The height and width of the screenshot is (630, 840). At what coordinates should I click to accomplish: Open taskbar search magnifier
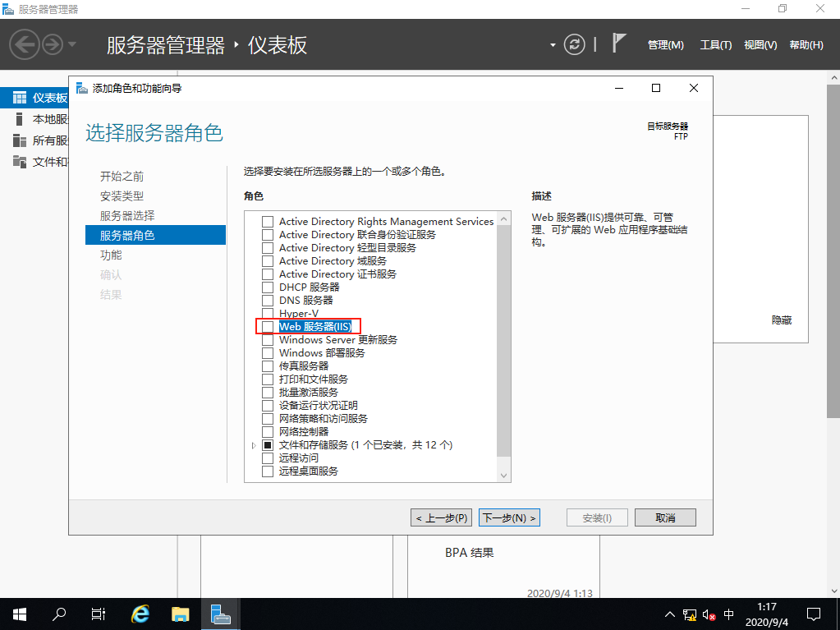[x=59, y=614]
